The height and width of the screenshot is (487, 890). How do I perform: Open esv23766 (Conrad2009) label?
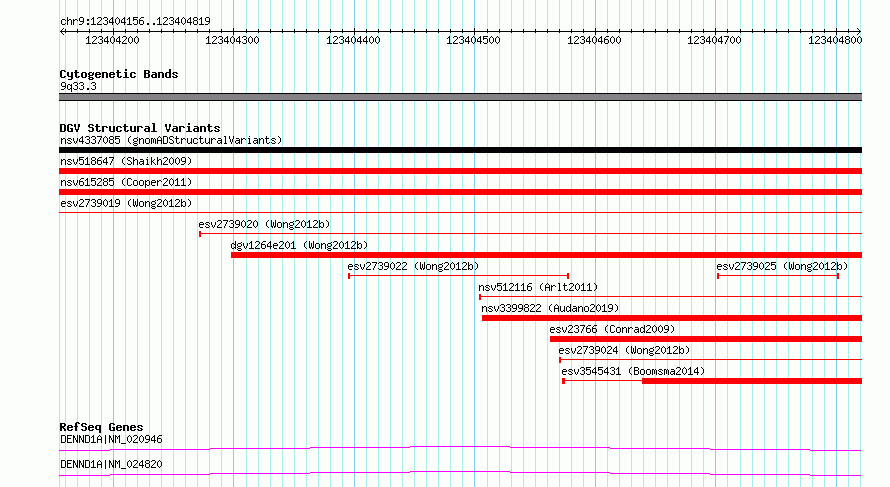tap(612, 329)
